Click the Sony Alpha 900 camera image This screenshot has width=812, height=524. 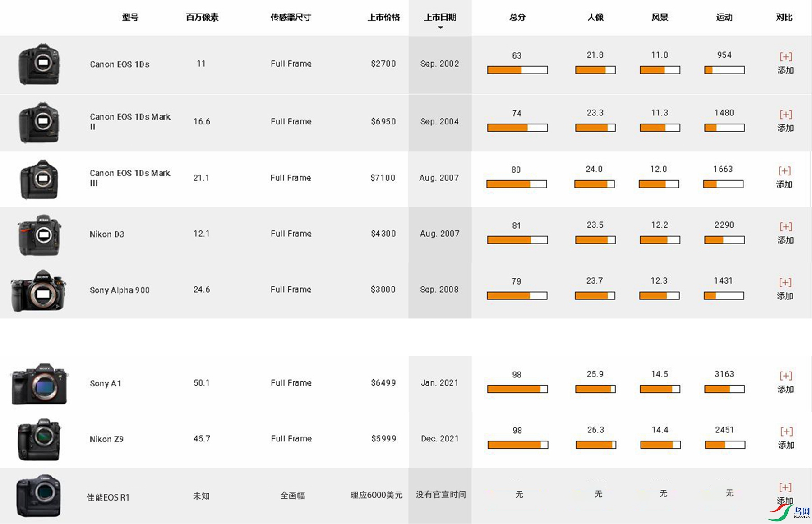(x=39, y=291)
